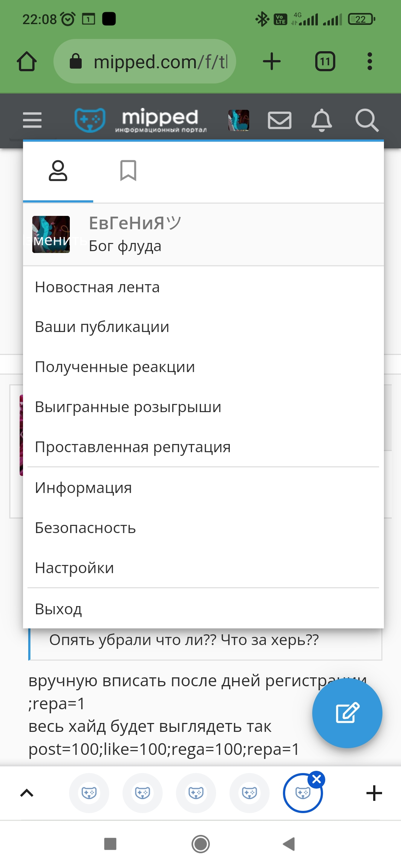
Task: Open the browser three-dot menu
Action: (x=369, y=61)
